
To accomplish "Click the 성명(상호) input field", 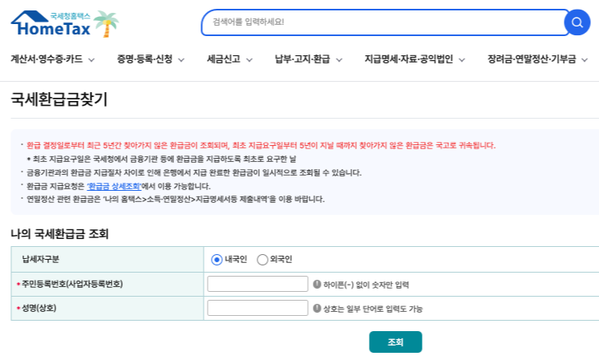I will pyautogui.click(x=257, y=308).
